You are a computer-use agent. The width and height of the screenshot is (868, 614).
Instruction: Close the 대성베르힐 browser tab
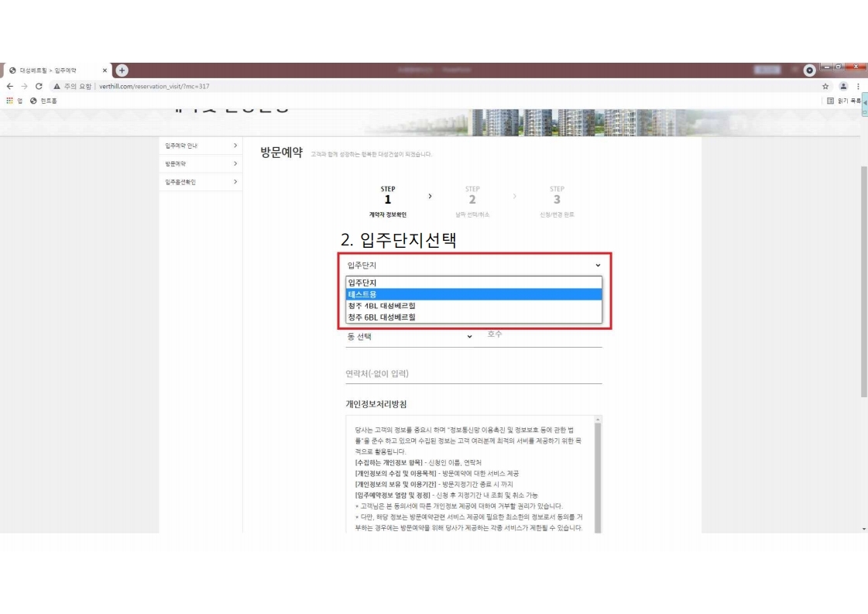click(105, 70)
